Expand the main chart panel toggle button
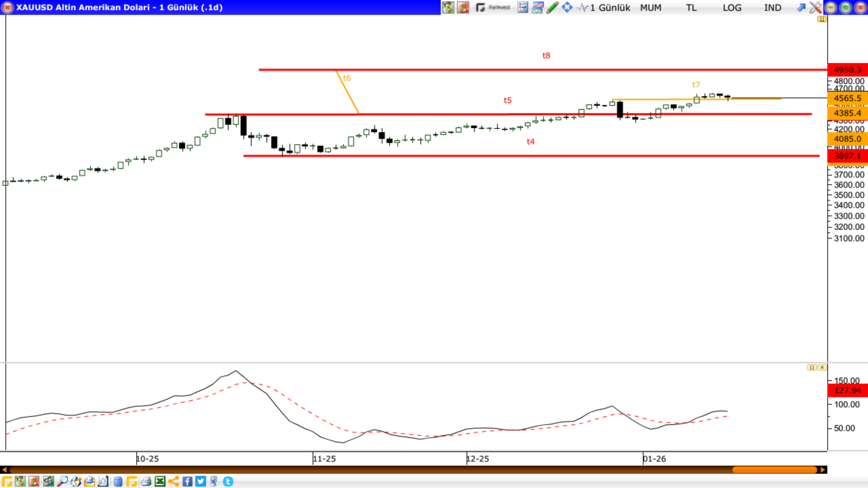Screen dimensions: 868x488 tap(821, 19)
